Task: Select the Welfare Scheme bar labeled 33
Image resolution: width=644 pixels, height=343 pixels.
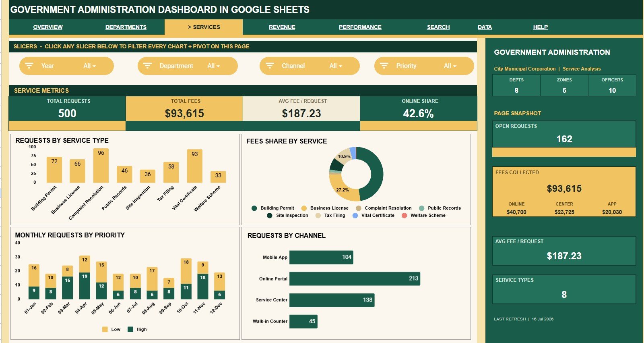Action: 218,177
